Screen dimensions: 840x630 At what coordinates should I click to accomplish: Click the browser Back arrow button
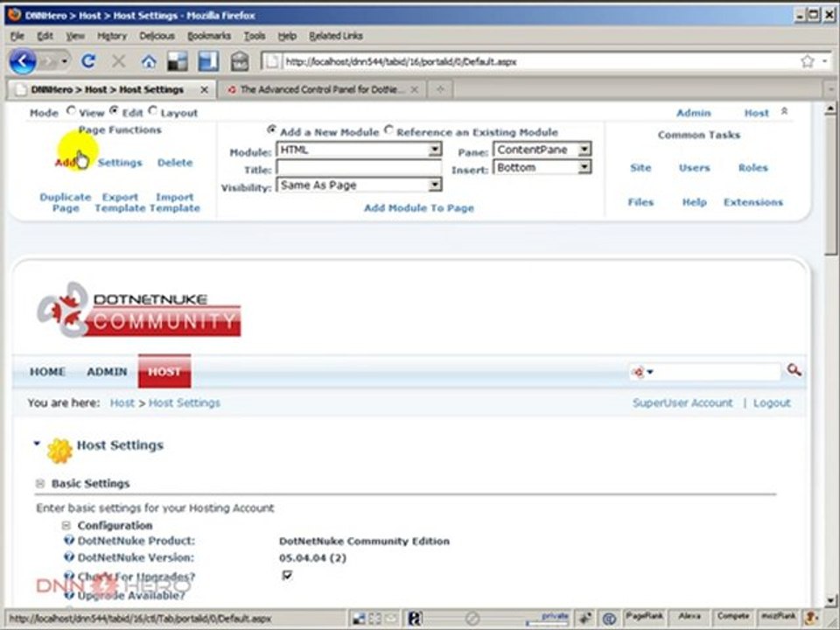pos(23,61)
